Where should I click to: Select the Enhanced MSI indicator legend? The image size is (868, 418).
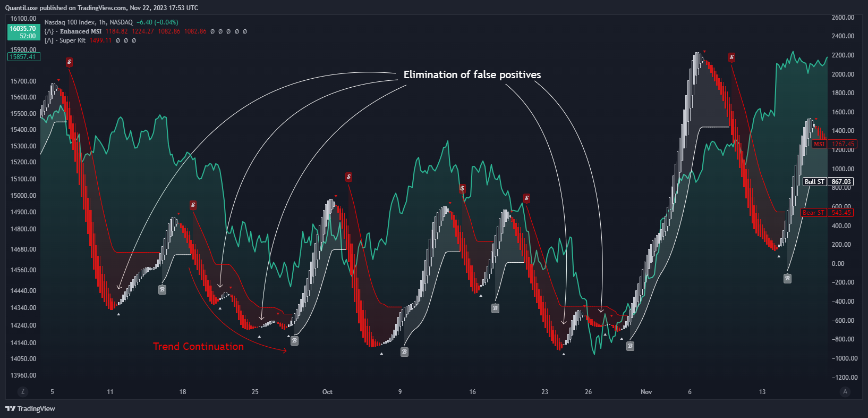pos(73,31)
